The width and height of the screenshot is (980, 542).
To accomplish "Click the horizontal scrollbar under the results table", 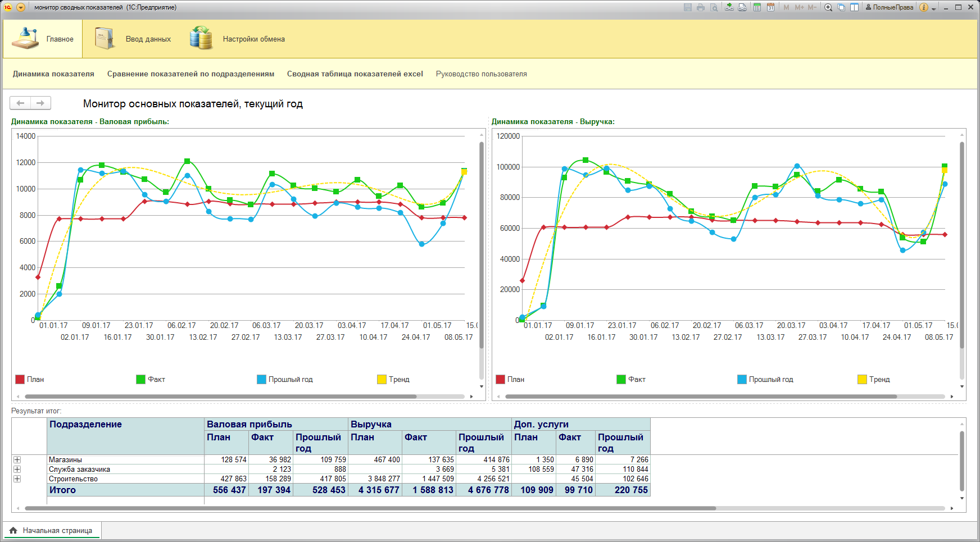I will (371, 508).
